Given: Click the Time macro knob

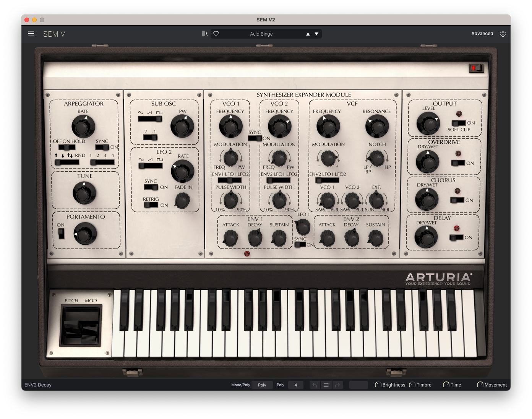Looking at the screenshot, I should [446, 385].
